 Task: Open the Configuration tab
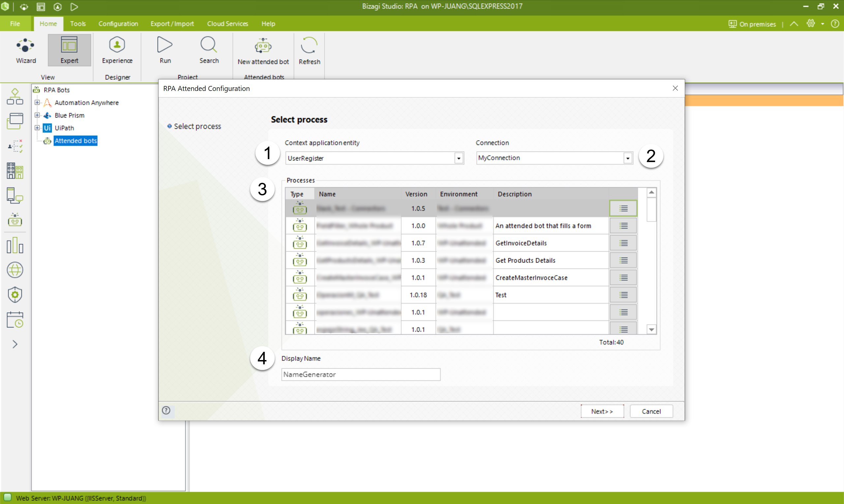(x=118, y=23)
